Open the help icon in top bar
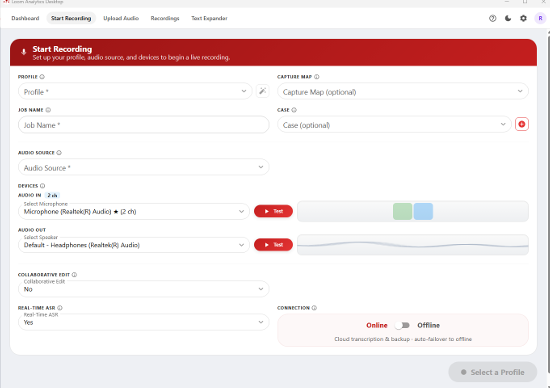The width and height of the screenshot is (550, 388). click(492, 18)
